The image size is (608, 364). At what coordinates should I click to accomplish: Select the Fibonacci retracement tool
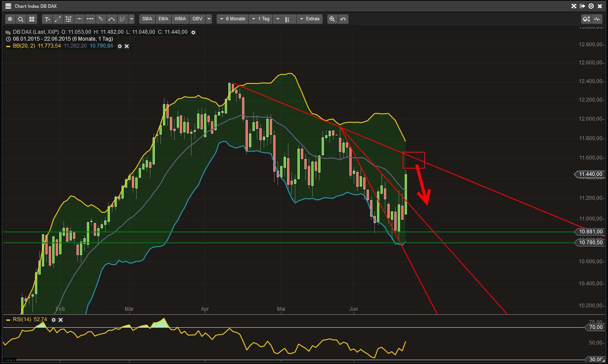(68, 19)
